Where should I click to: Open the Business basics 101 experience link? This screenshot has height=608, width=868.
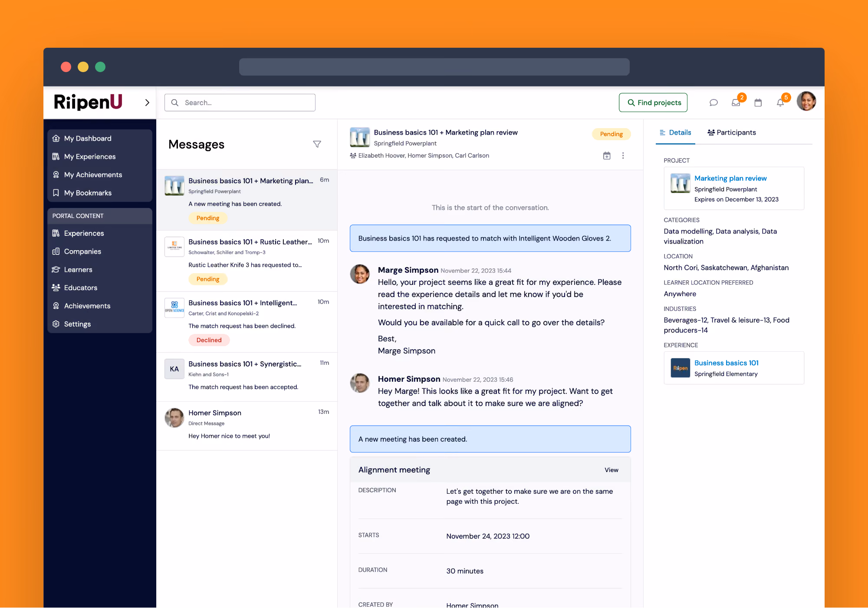click(727, 363)
